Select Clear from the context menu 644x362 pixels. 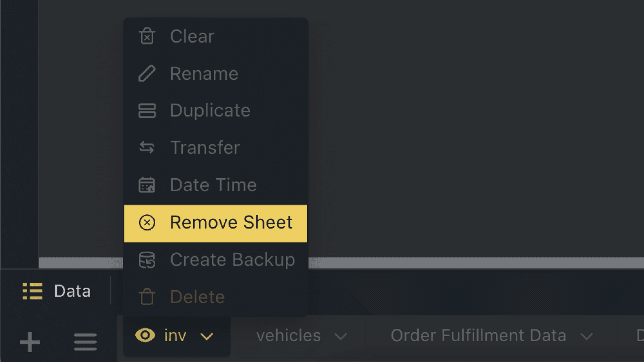pos(192,36)
